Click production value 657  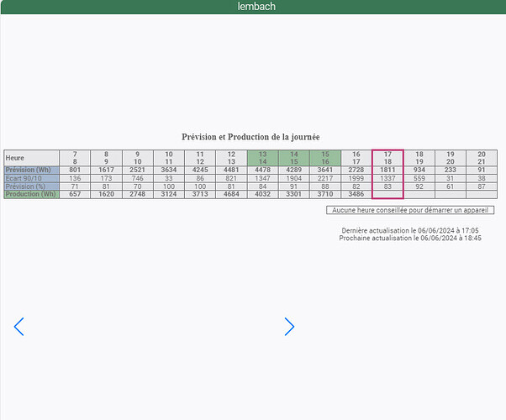coord(75,194)
